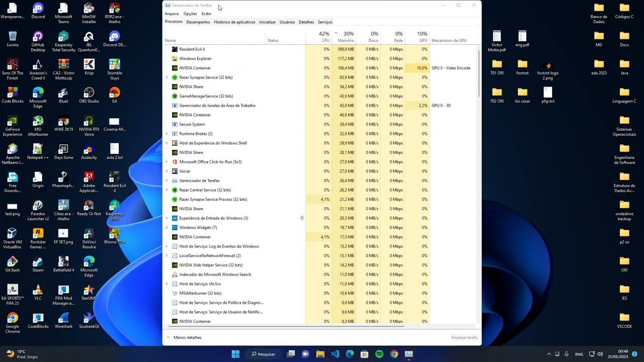Expand Runtime Broker (2) process group
Screen dimensions: 644x362
167,134
